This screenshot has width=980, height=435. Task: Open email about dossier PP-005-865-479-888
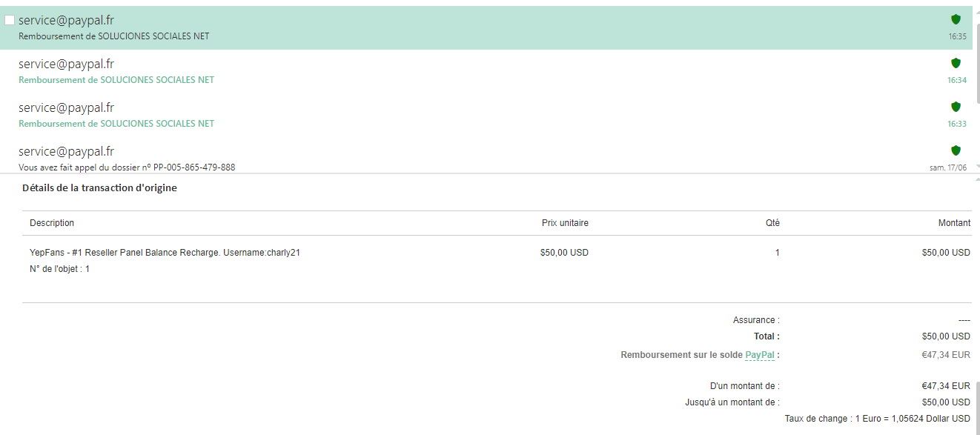(x=486, y=157)
